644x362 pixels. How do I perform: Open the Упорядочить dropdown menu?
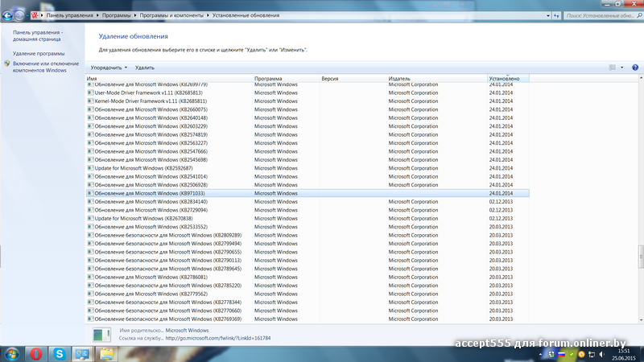pos(109,68)
